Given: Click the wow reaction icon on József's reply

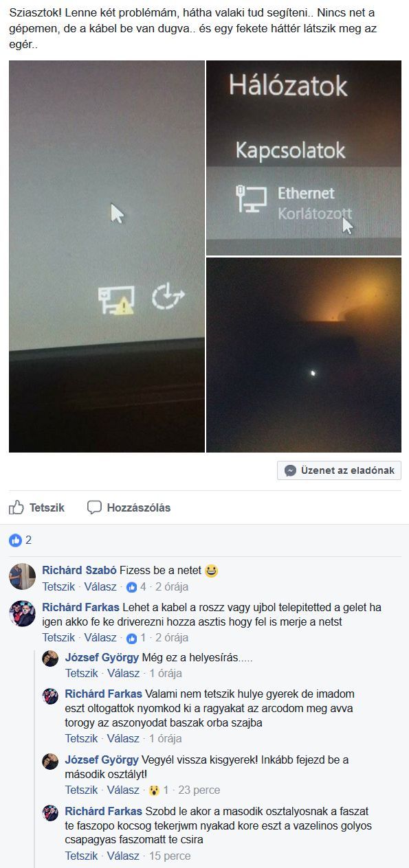Looking at the screenshot, I should pyautogui.click(x=155, y=790).
